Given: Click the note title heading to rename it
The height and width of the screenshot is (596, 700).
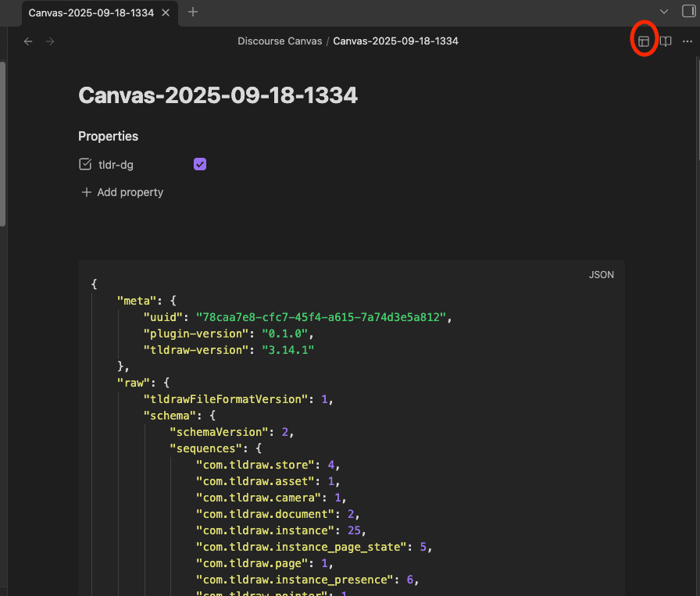Looking at the screenshot, I should point(217,95).
